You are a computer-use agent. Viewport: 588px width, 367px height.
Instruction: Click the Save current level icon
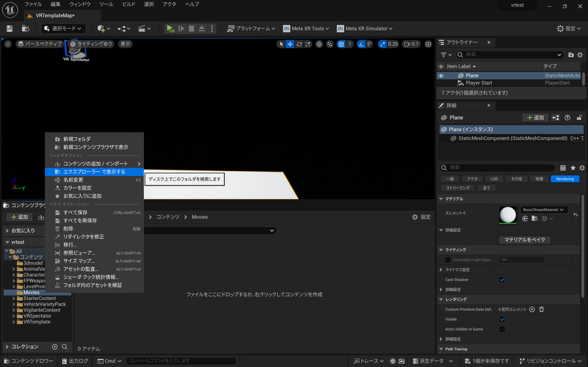(9, 29)
